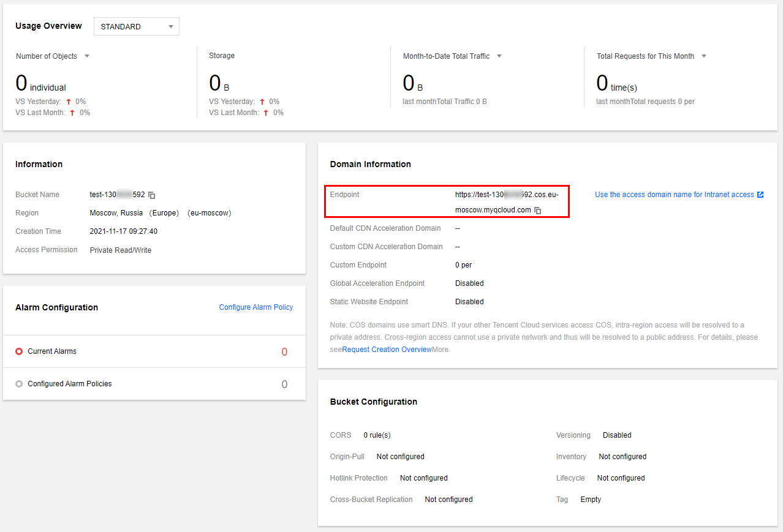Click the Current Alarms count value

pos(284,352)
